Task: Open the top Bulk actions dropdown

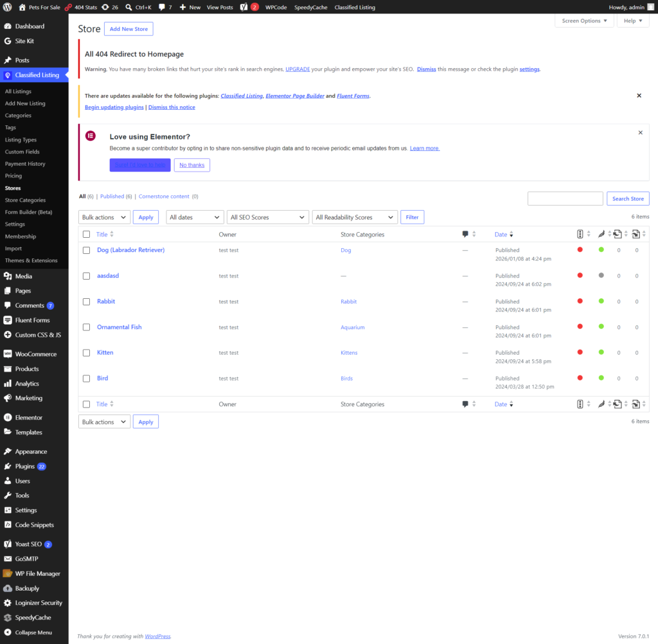Action: click(x=104, y=217)
